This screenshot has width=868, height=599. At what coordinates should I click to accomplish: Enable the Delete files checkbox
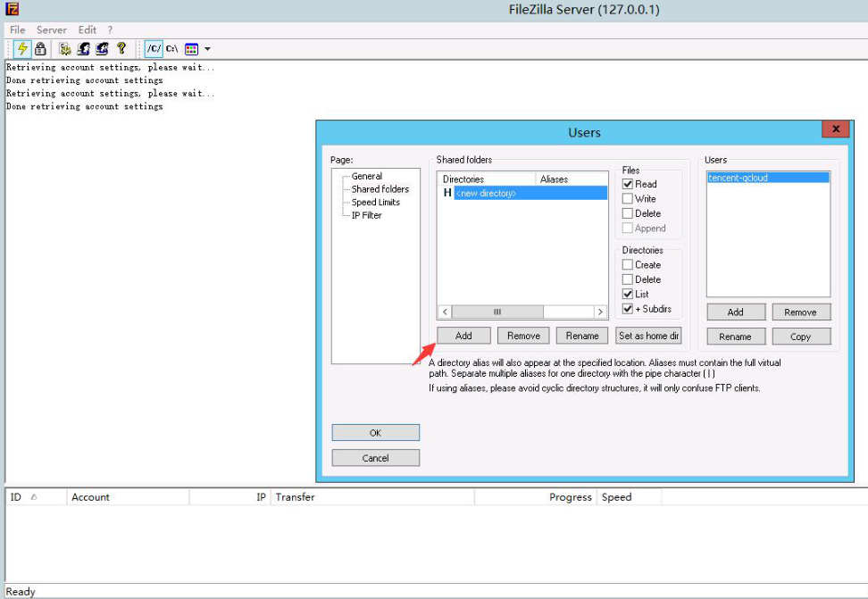click(628, 213)
